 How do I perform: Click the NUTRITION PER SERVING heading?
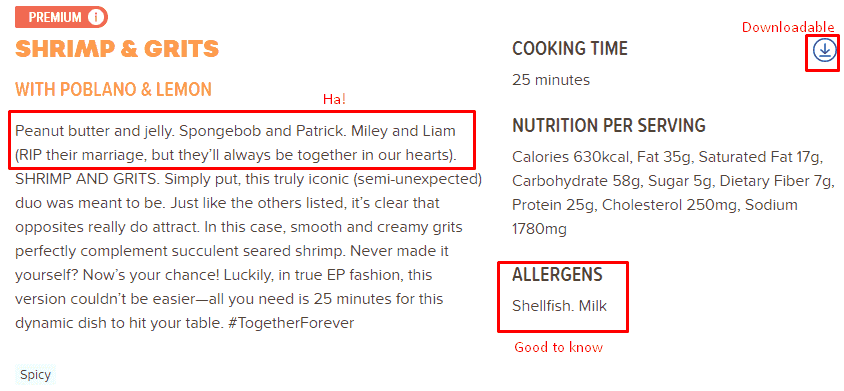coord(609,125)
